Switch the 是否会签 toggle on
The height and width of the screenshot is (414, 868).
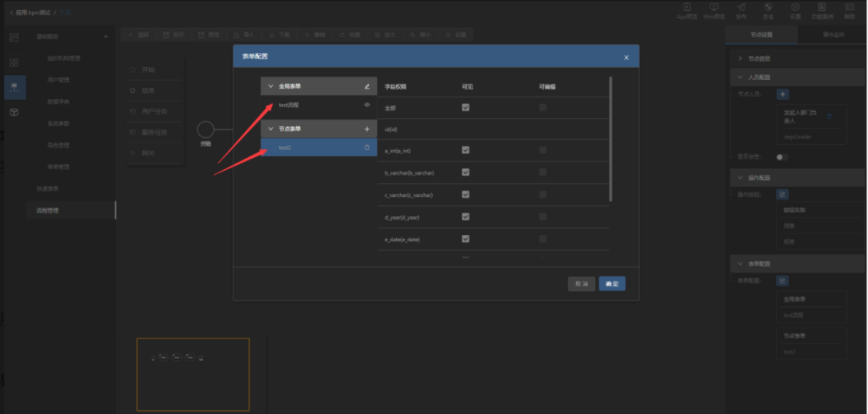point(782,157)
